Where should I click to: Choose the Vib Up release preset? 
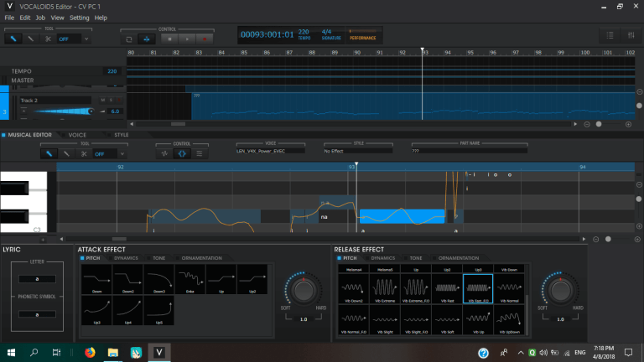coord(478,320)
